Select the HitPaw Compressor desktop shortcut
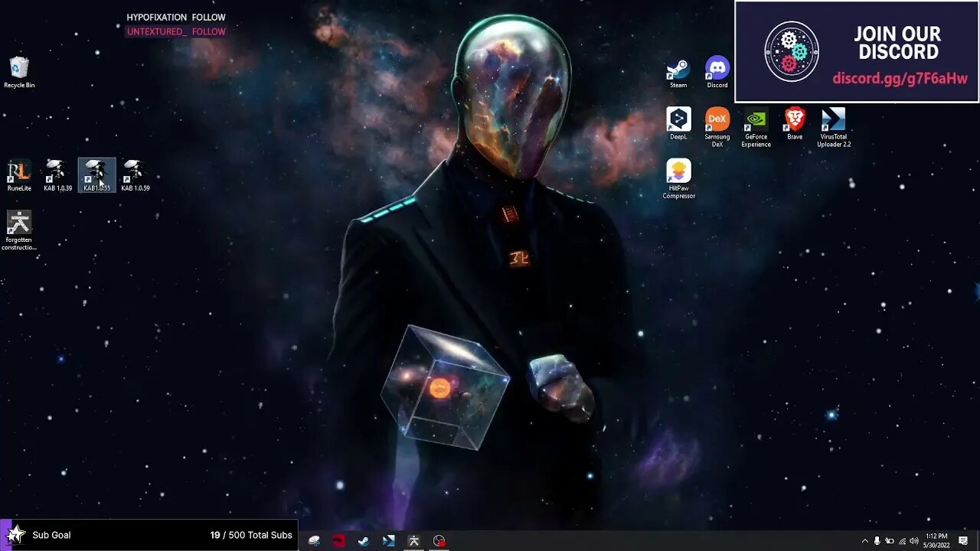 tap(678, 179)
